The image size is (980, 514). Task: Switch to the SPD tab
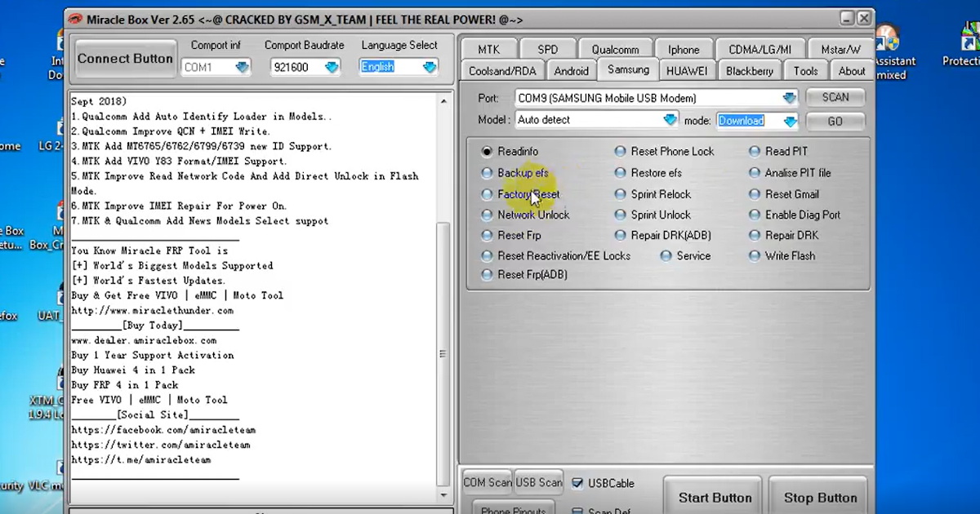pyautogui.click(x=548, y=50)
